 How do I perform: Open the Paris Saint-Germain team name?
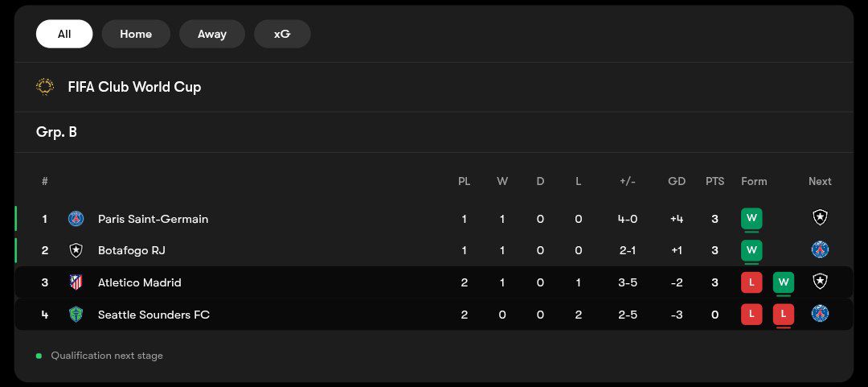[154, 219]
